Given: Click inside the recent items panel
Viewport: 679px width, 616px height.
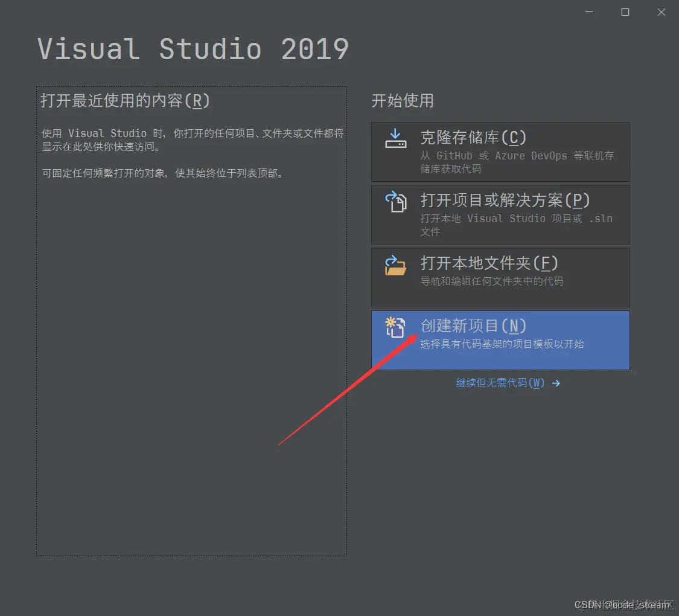Looking at the screenshot, I should (191, 362).
